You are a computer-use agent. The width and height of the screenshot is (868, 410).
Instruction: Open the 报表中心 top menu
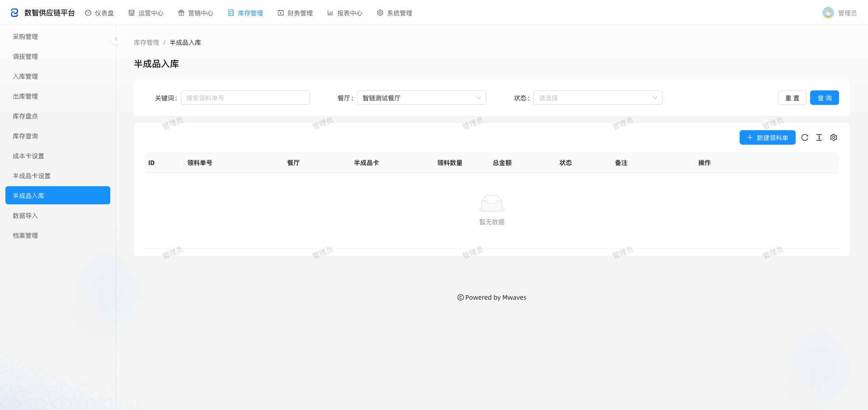click(x=345, y=13)
